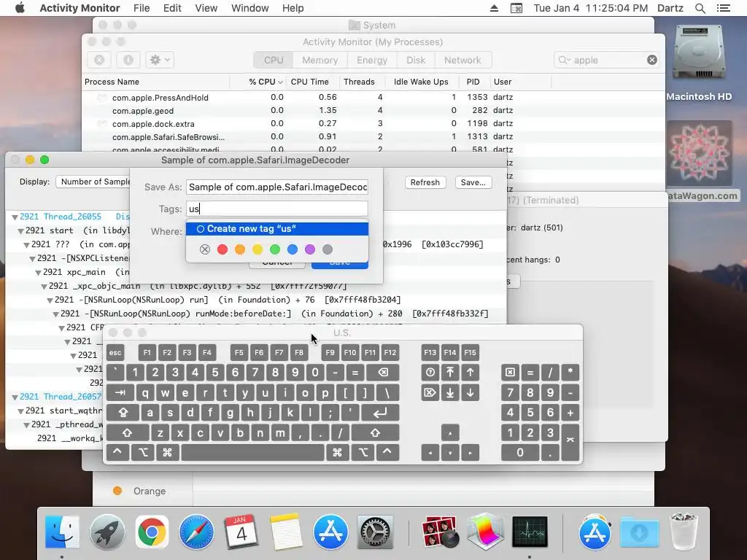The image size is (747, 560).
Task: Collapse the 2921 start row
Action: (x=20, y=231)
